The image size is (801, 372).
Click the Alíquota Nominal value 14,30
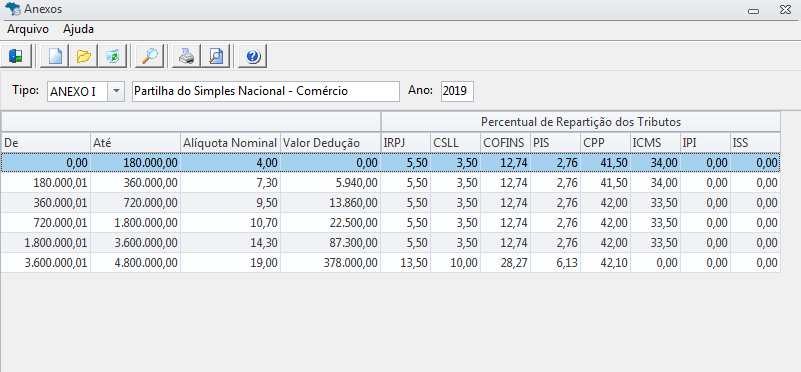tap(230, 243)
